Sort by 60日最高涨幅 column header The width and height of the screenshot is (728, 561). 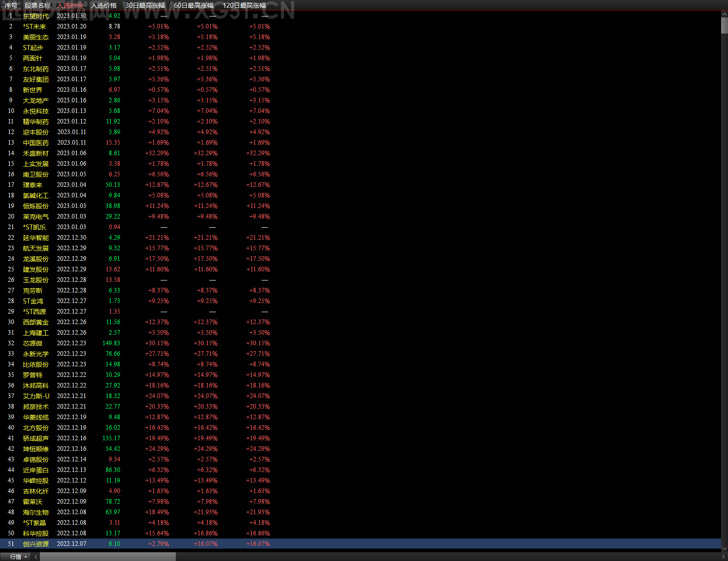(194, 6)
